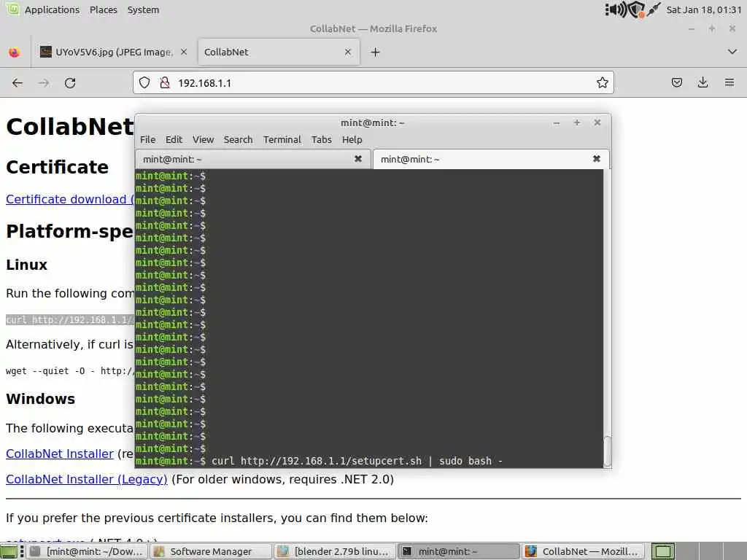Select mint@mint: ~ terminal taskbar button
The height and width of the screenshot is (560, 747).
(x=459, y=551)
